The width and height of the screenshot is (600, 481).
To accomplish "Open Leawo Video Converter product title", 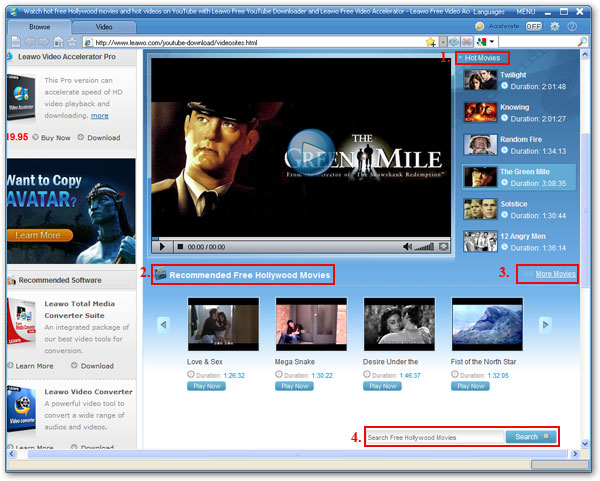I will pyautogui.click(x=88, y=392).
